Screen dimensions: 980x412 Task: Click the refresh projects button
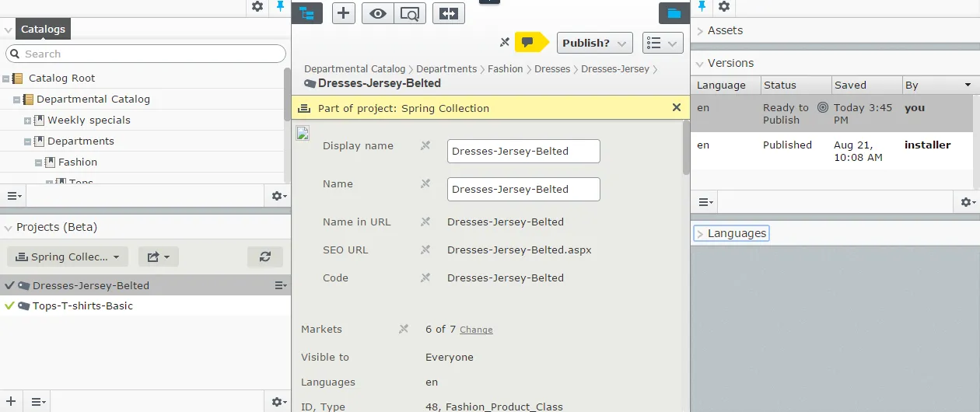(265, 257)
